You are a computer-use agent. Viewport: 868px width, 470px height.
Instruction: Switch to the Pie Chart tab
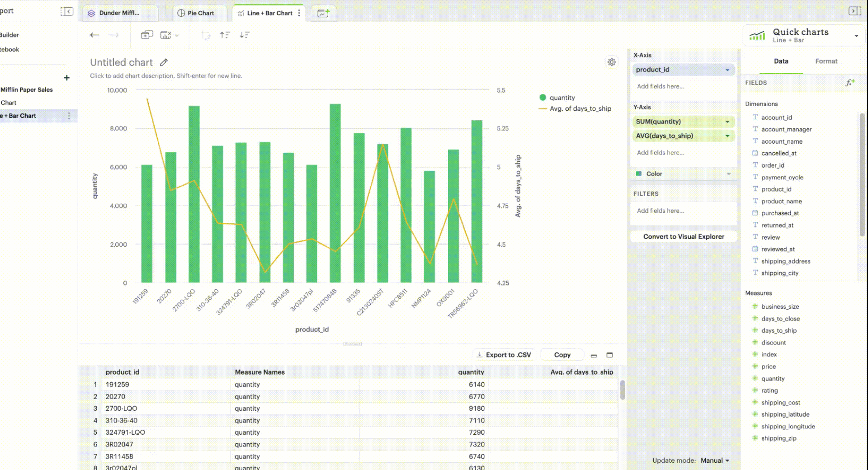click(x=196, y=13)
